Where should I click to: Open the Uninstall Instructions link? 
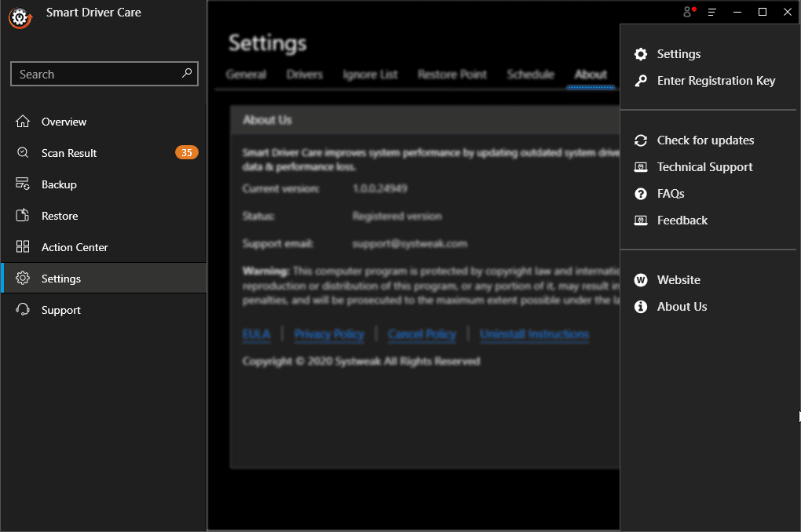[534, 334]
